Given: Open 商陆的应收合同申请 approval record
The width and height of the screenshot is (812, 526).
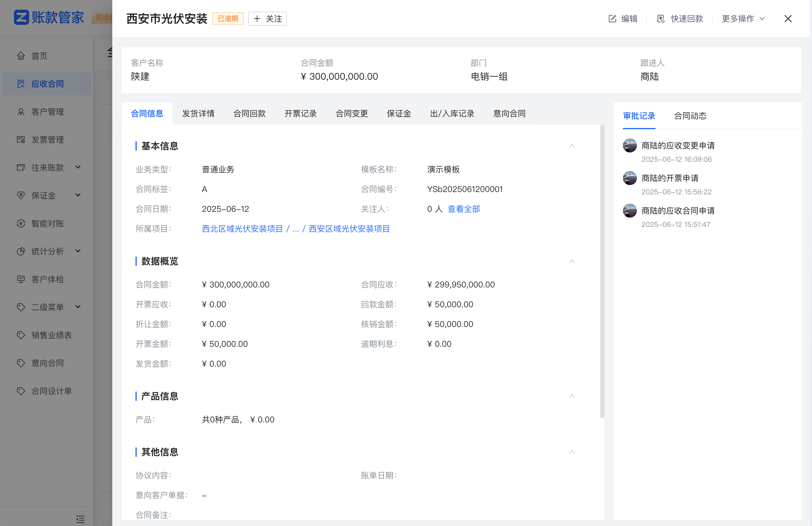Looking at the screenshot, I should tap(678, 211).
